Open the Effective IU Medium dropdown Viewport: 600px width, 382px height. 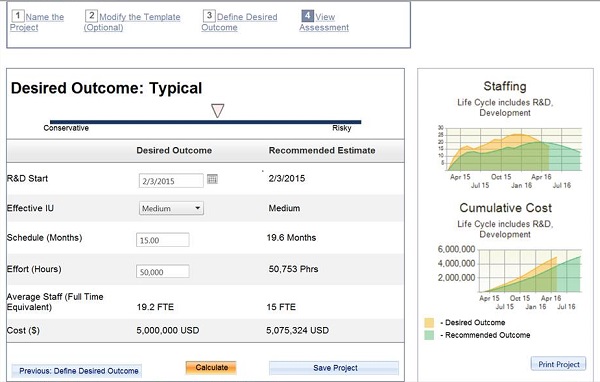[x=171, y=208]
